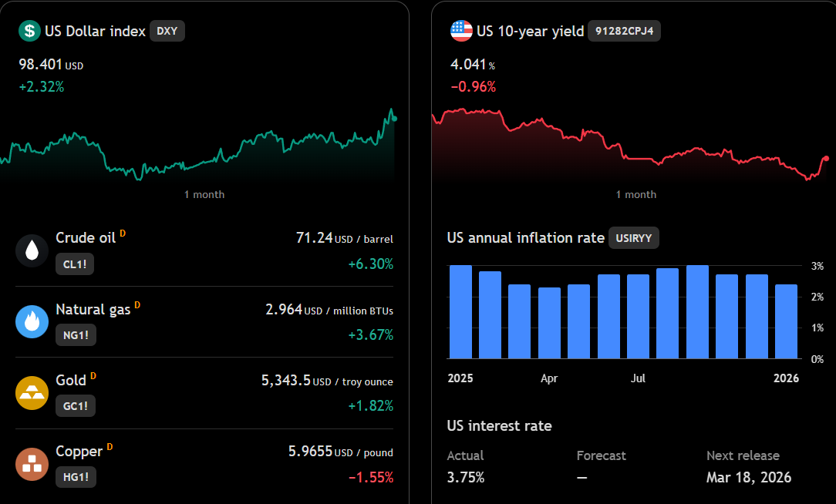Open the US 10-year yield title link
Viewport: 836px width, 504px height.
pos(530,31)
